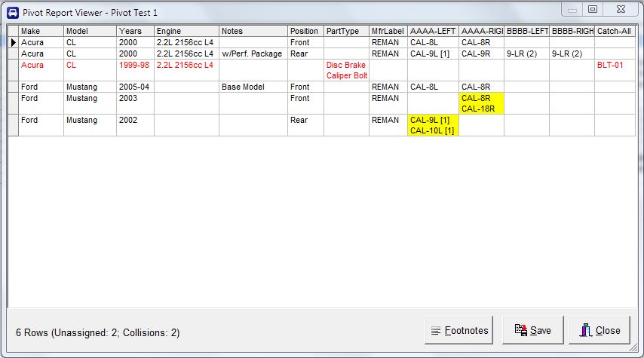This screenshot has width=644, height=358.
Task: Click the Pivot Report Viewer title bar icon
Action: [x=12, y=10]
